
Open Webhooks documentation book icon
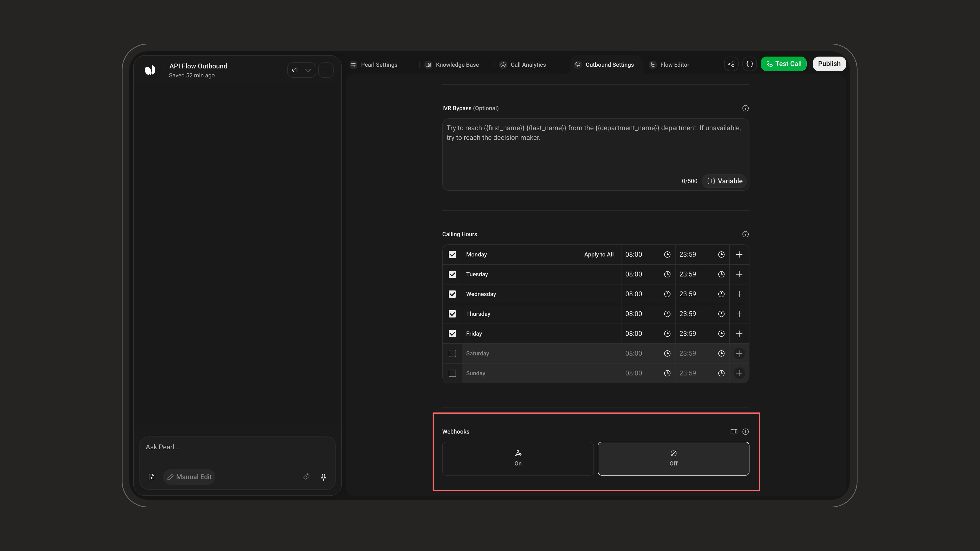(x=734, y=432)
